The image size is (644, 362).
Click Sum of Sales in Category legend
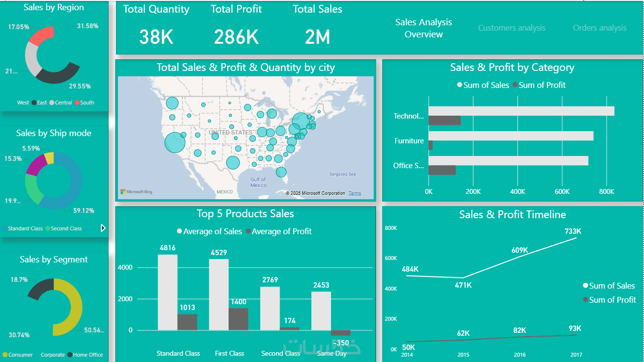point(483,85)
